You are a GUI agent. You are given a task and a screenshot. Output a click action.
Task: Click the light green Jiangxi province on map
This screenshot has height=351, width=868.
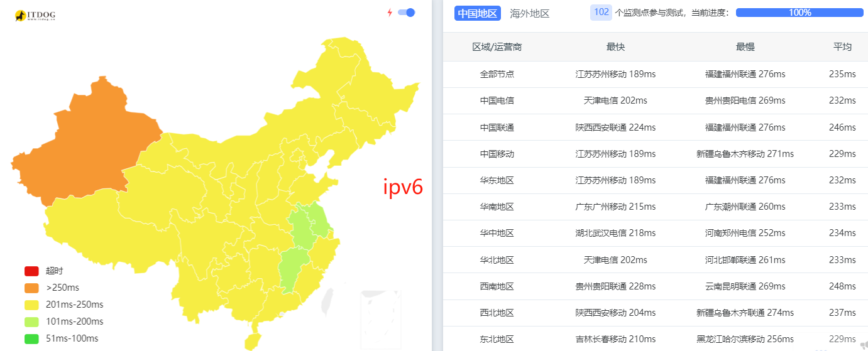[294, 270]
